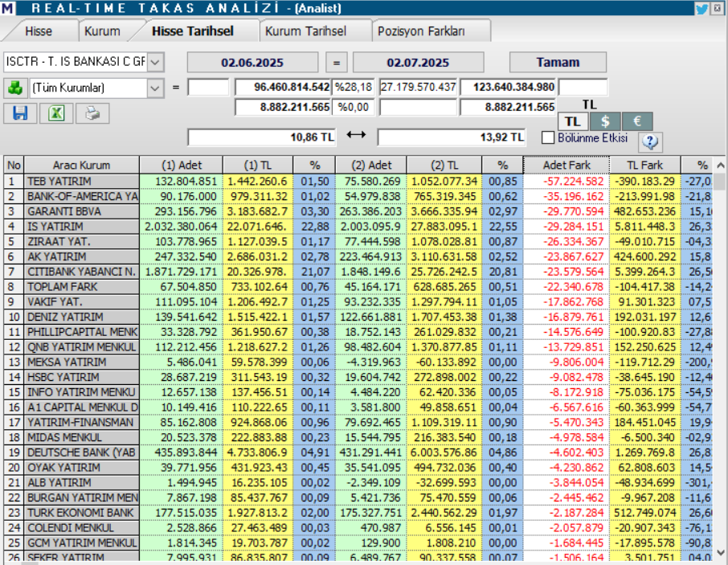The width and height of the screenshot is (728, 565).
Task: Pick the start date 02.06.2025
Action: (x=252, y=62)
